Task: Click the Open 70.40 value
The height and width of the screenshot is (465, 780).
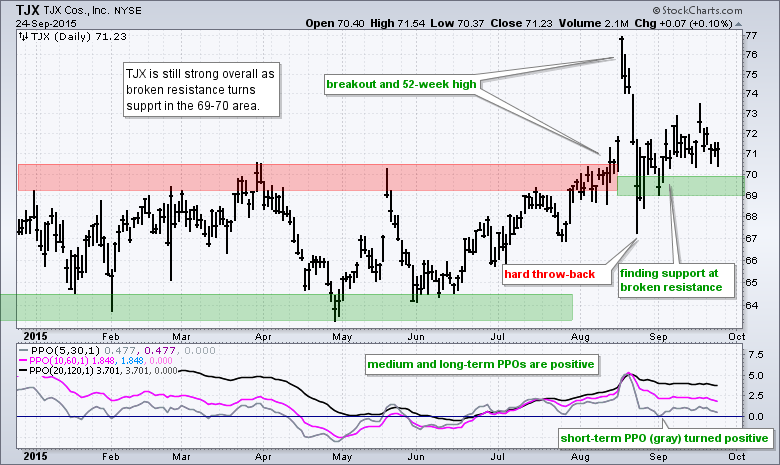Action: tap(335, 23)
